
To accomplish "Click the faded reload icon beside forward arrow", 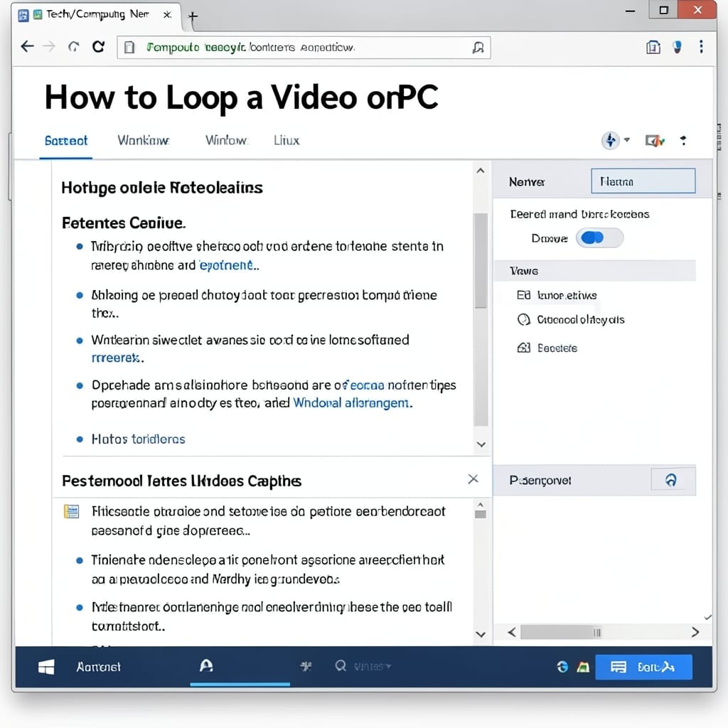I will pyautogui.click(x=74, y=47).
